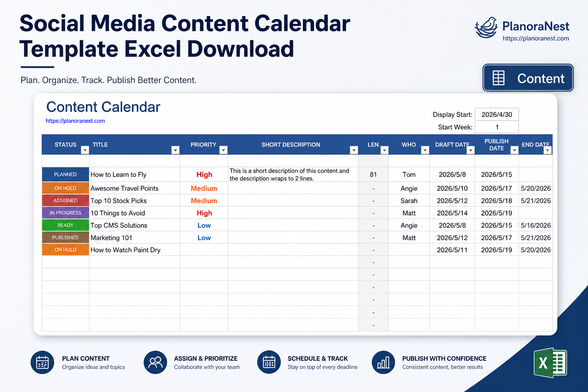Click the Publish with Confidence chart icon
Image resolution: width=588 pixels, height=392 pixels.
click(383, 362)
